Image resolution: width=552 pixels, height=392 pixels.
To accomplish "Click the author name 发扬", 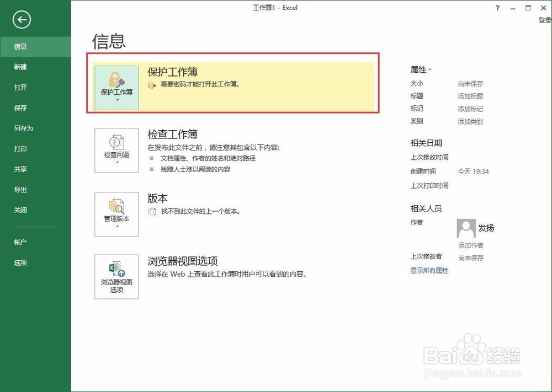I will point(486,228).
